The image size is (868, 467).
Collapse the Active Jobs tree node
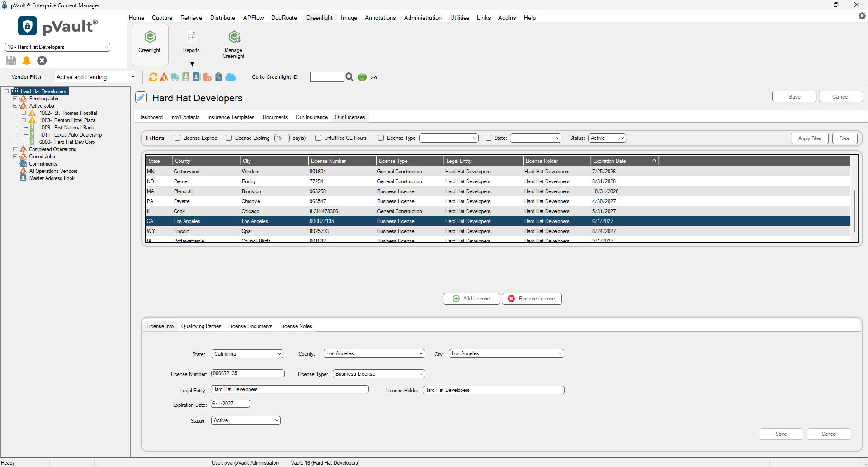[15, 106]
